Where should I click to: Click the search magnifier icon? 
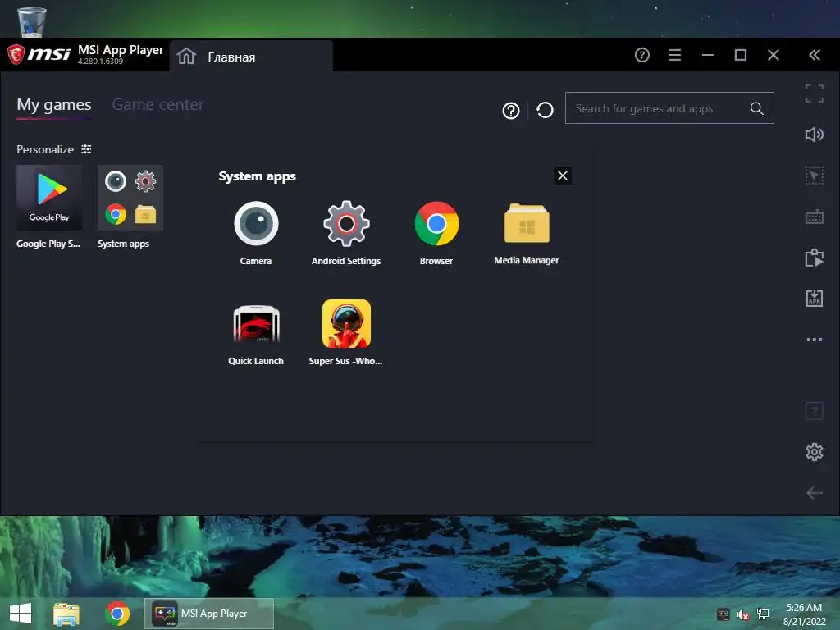click(756, 109)
